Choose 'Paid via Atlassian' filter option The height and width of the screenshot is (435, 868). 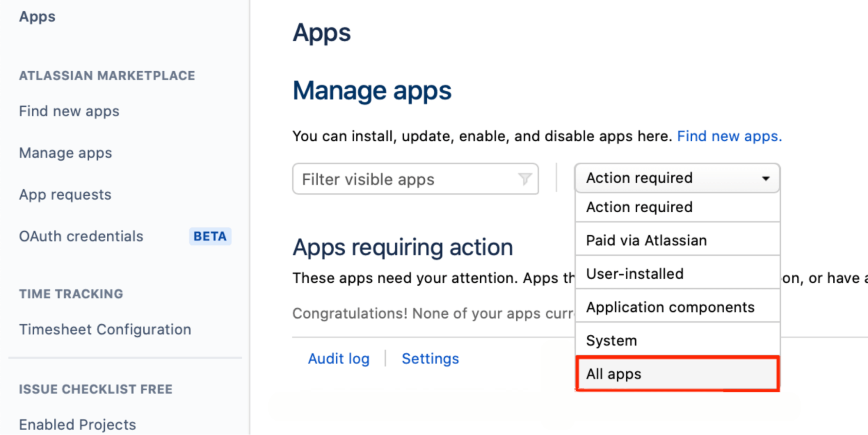tap(677, 240)
